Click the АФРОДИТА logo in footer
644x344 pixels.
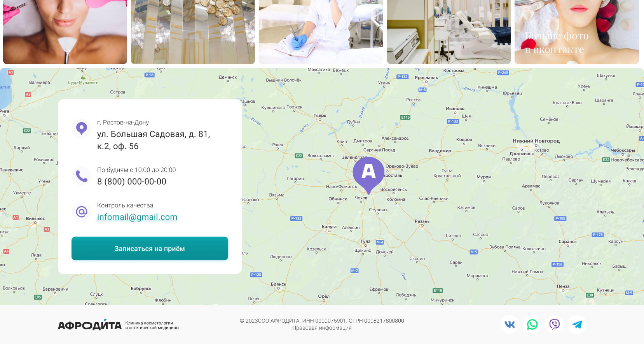(x=90, y=325)
